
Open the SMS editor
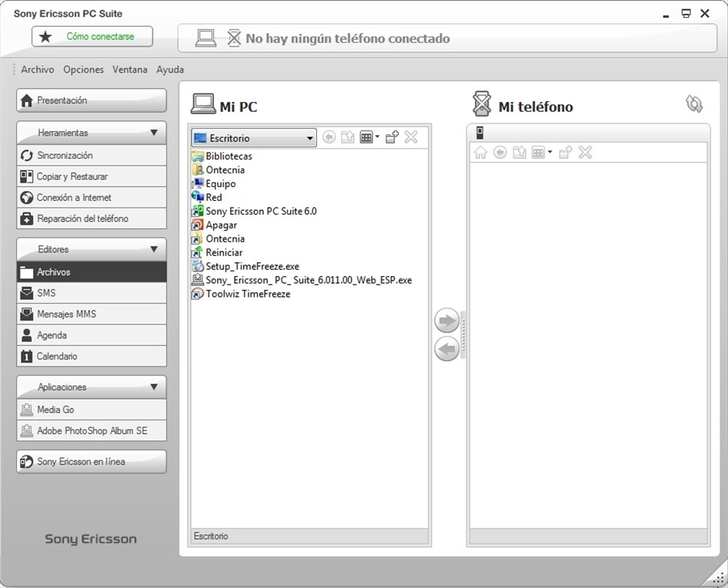click(x=91, y=293)
